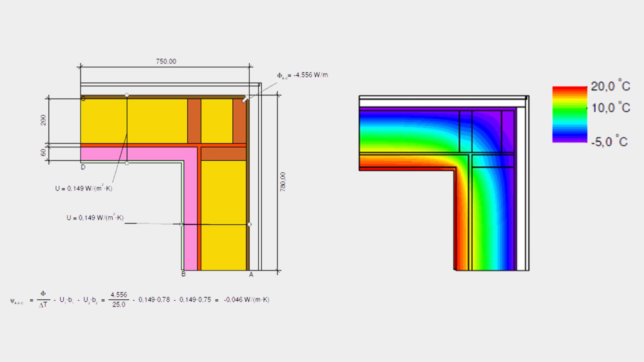Click the 20,0 °C legend label

point(610,86)
